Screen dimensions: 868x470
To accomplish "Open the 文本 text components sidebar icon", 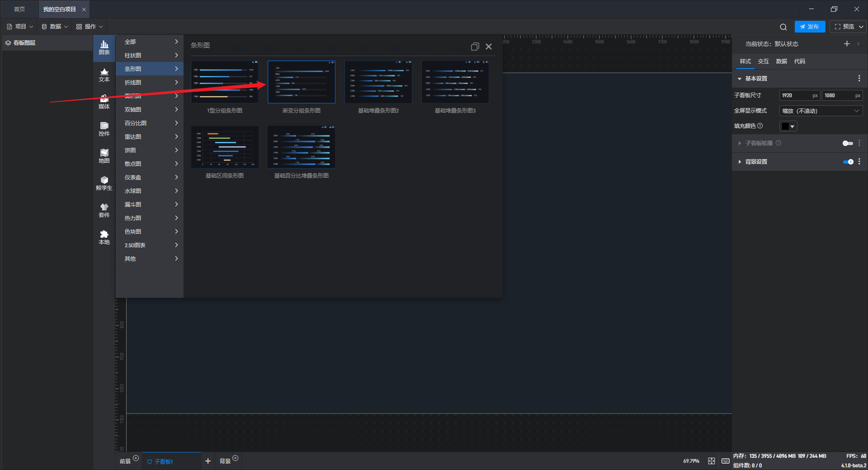I will tap(104, 75).
